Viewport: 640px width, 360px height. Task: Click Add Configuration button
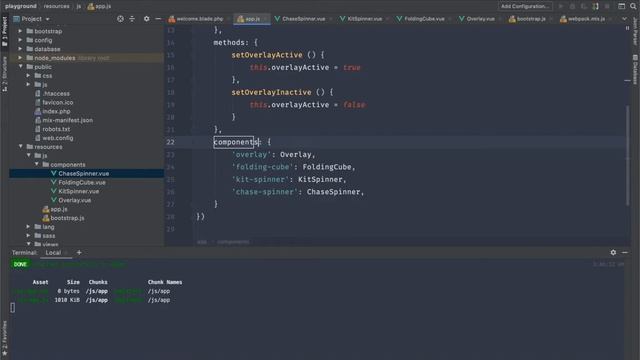click(525, 6)
